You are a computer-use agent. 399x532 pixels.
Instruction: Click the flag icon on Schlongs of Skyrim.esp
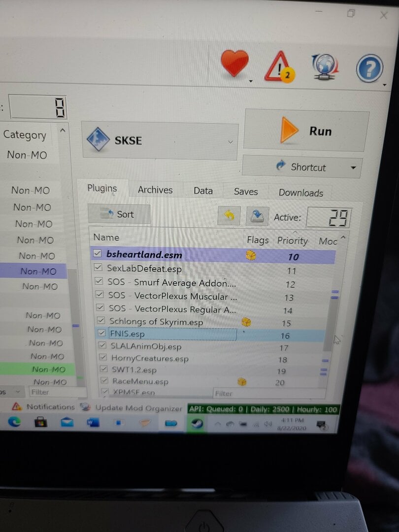pyautogui.click(x=246, y=322)
